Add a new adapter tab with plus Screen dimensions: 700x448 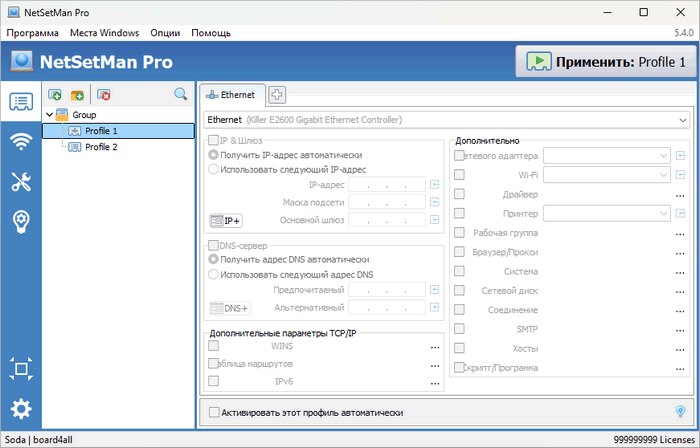coord(276,95)
